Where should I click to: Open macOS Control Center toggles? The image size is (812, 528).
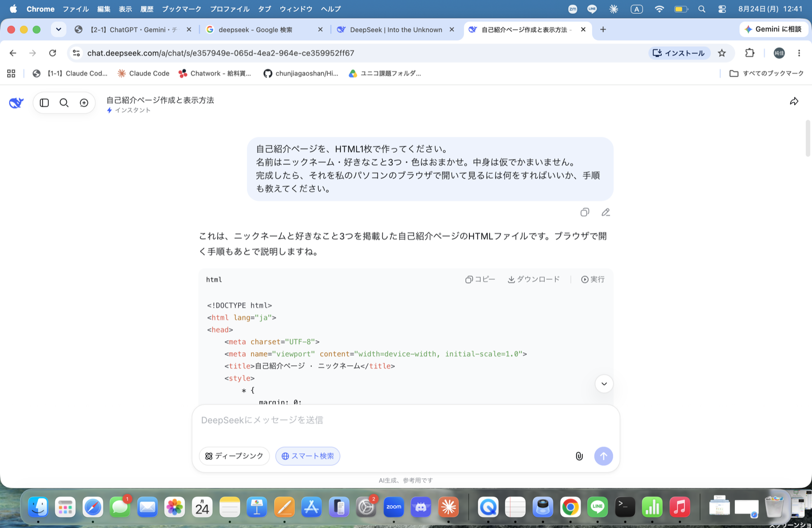coord(722,9)
